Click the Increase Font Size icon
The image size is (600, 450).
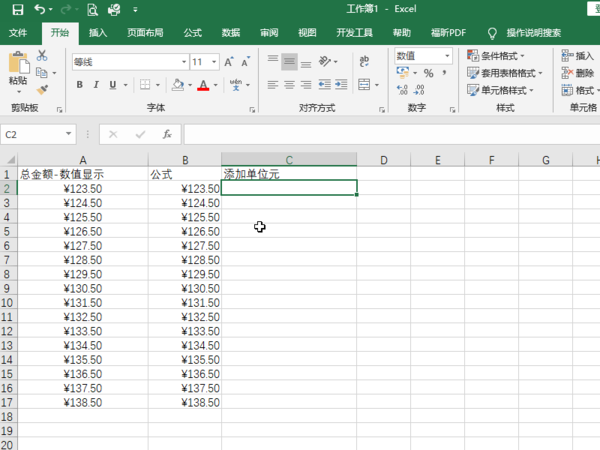coord(230,62)
